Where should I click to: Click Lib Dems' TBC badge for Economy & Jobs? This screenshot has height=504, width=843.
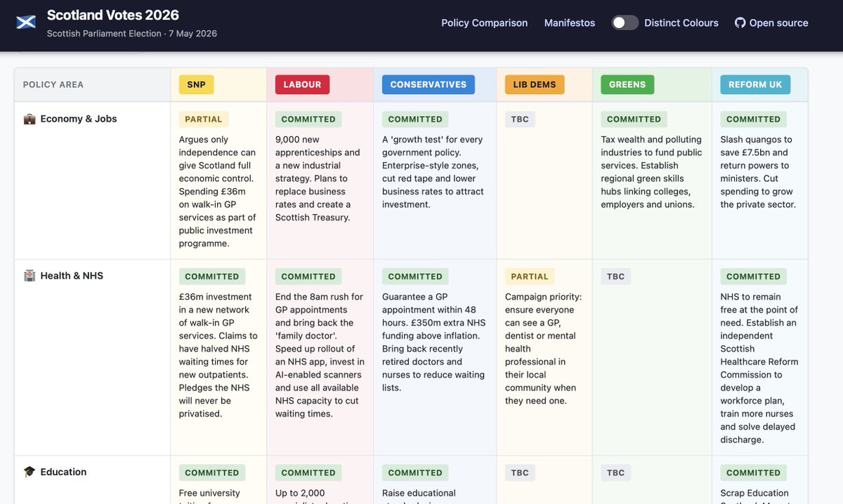coord(520,119)
